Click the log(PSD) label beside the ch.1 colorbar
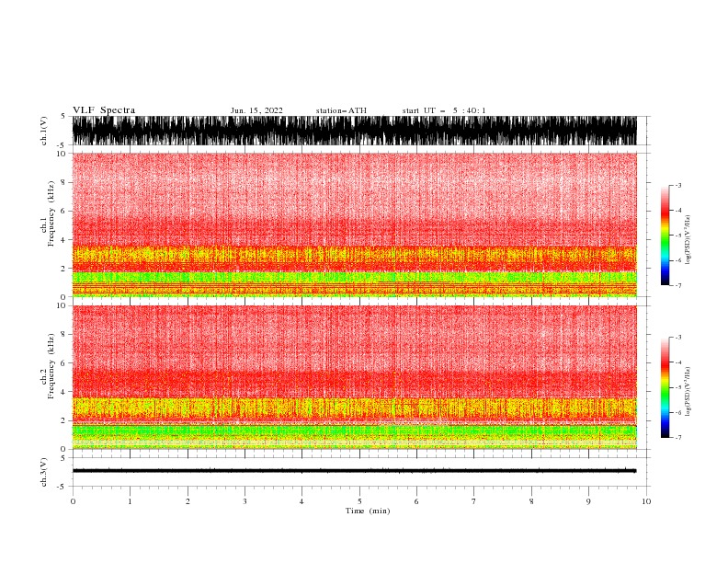This screenshot has width=728, height=563. coord(688,240)
